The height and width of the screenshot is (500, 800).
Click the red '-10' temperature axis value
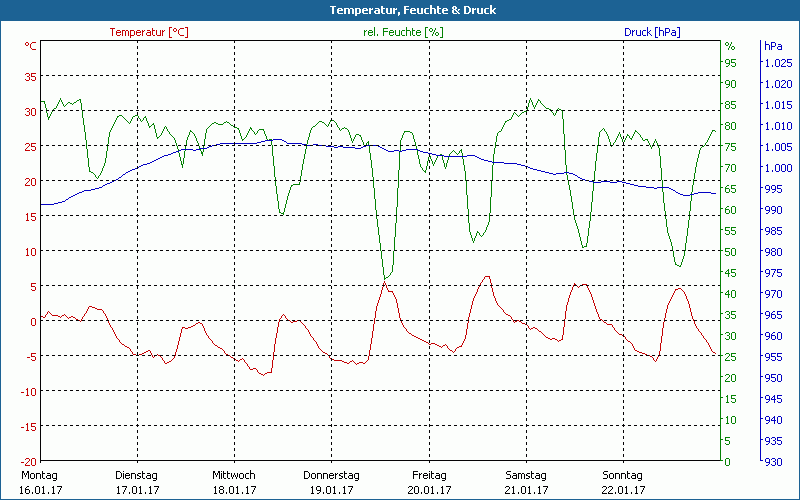29,391
